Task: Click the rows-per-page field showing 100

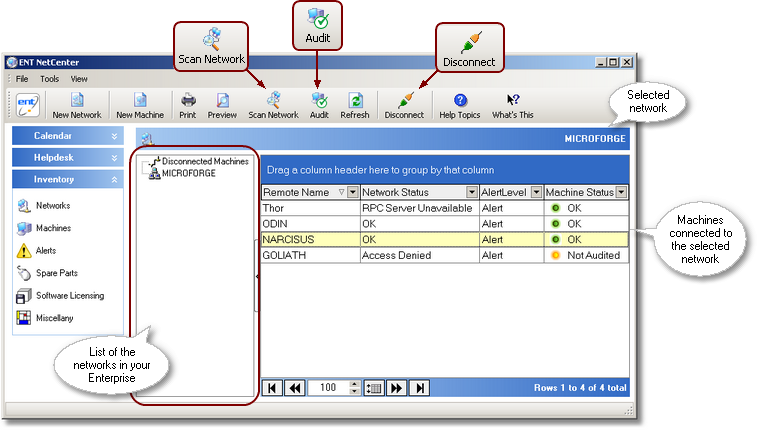Action: pyautogui.click(x=328, y=388)
